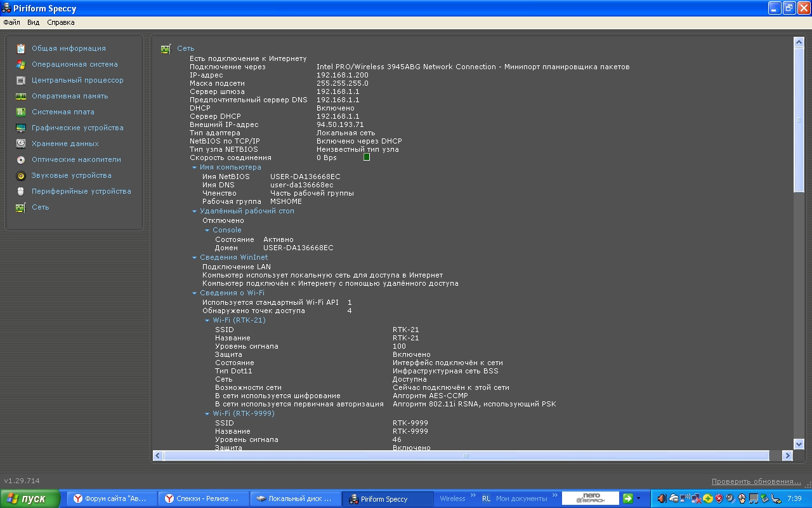
Task: Collapse the Сведения о Wi-Fi section
Action: click(194, 293)
